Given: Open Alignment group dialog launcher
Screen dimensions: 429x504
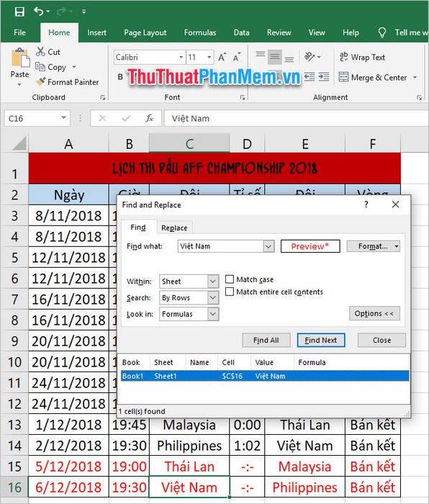Looking at the screenshot, I should [420, 98].
